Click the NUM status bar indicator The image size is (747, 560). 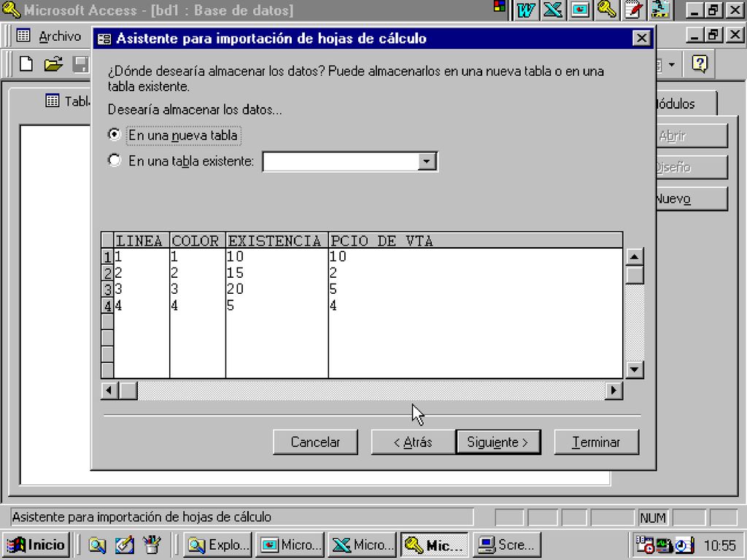pyautogui.click(x=653, y=518)
